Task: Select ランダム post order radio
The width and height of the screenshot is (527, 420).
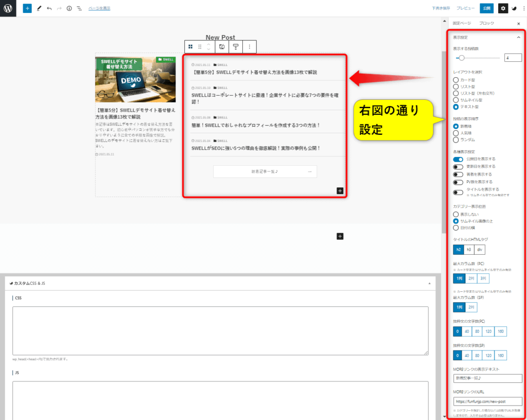Action: coord(456,140)
